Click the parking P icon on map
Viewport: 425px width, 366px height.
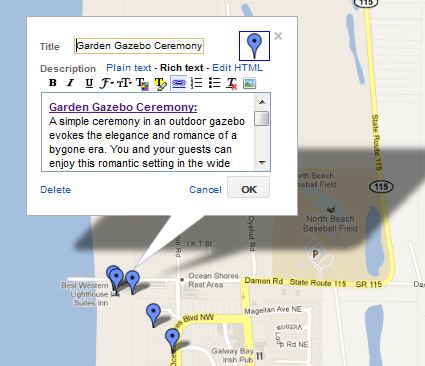(x=315, y=254)
